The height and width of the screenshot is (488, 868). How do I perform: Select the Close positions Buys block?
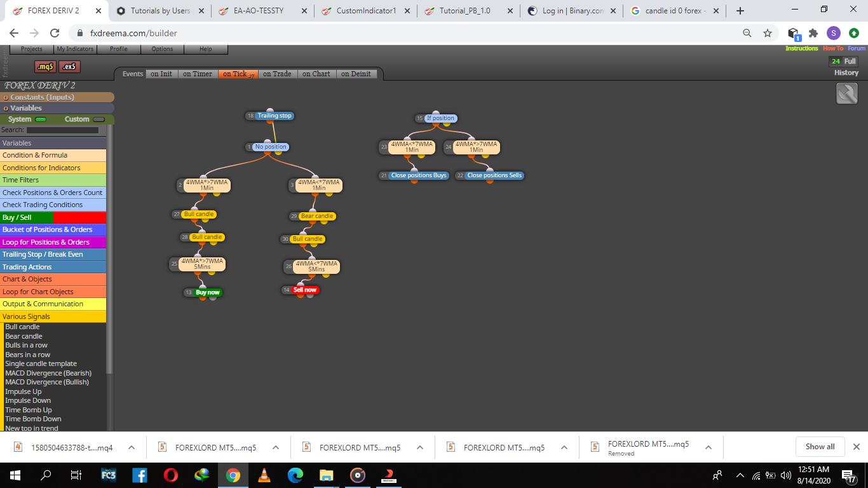pos(419,175)
